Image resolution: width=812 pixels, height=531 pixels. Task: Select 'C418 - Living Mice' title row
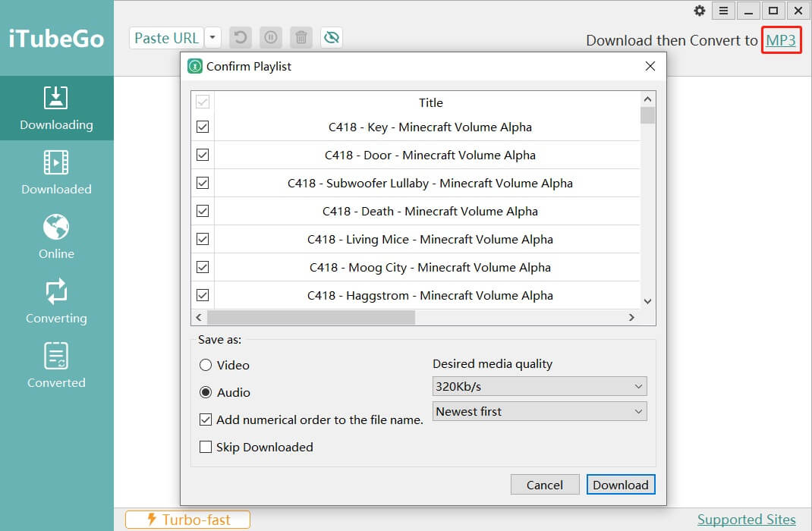[427, 239]
